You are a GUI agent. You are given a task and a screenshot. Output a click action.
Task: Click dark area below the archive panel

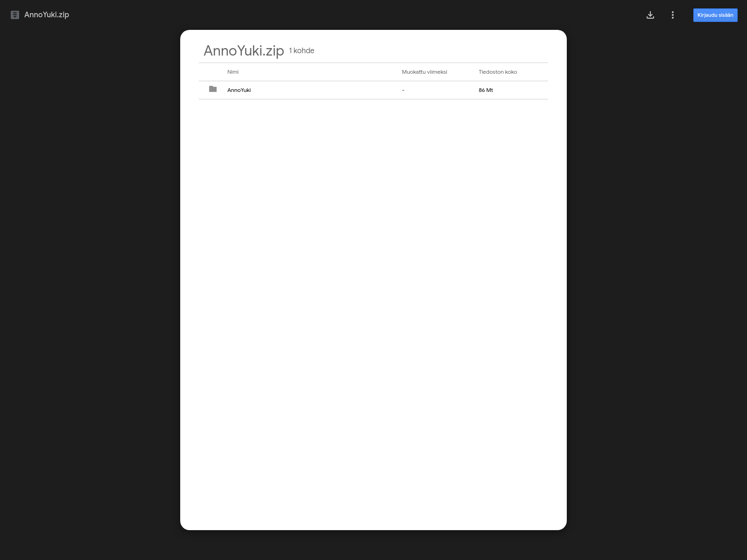click(x=373, y=545)
